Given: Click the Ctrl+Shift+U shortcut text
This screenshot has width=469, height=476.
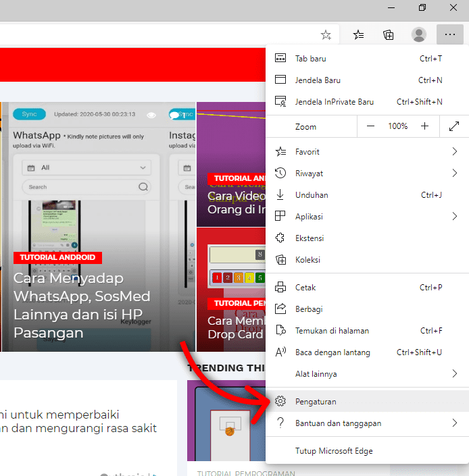Looking at the screenshot, I should [419, 352].
